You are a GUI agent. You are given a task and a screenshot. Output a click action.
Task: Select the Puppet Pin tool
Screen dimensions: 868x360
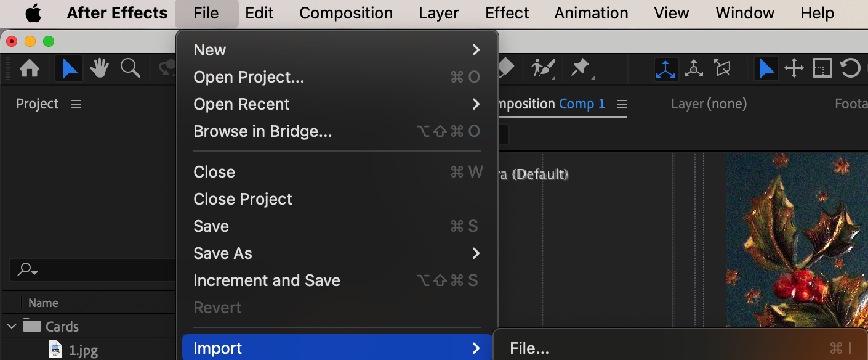[581, 68]
